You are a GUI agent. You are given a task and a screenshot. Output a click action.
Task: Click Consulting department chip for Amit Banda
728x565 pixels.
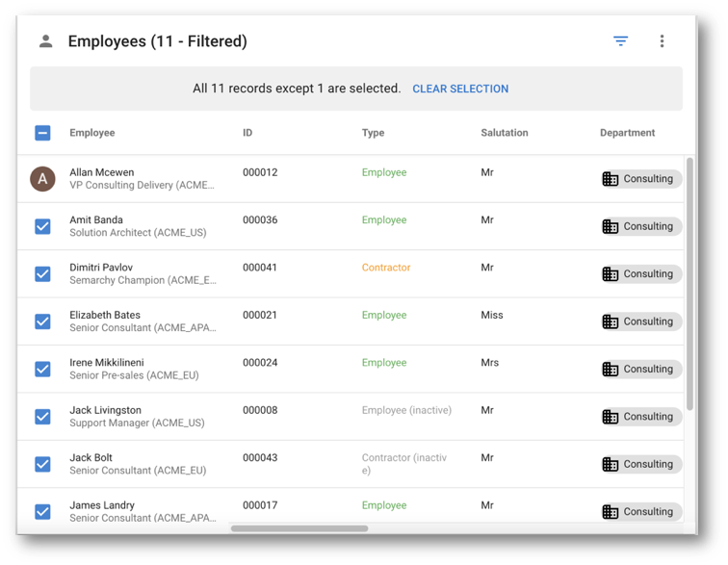pyautogui.click(x=641, y=226)
